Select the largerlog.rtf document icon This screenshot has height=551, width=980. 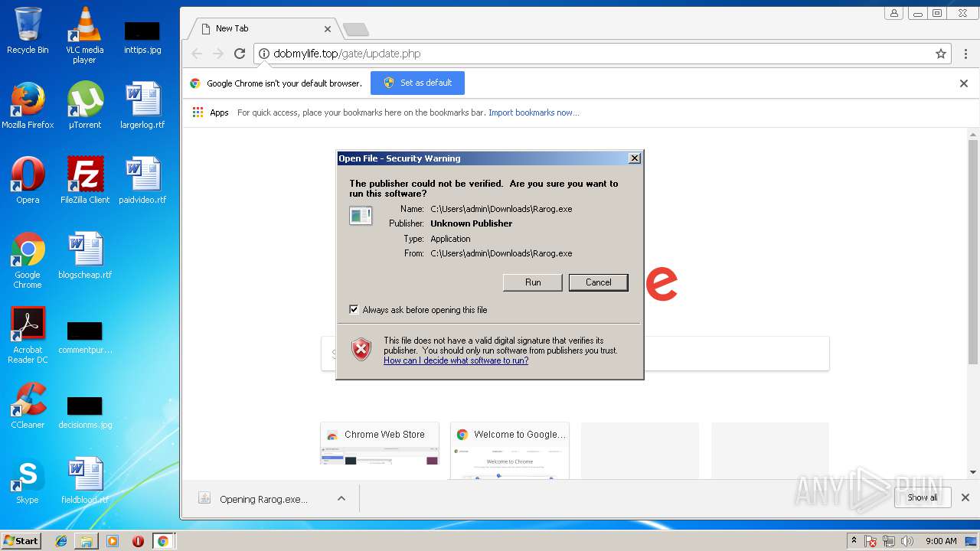tap(142, 106)
